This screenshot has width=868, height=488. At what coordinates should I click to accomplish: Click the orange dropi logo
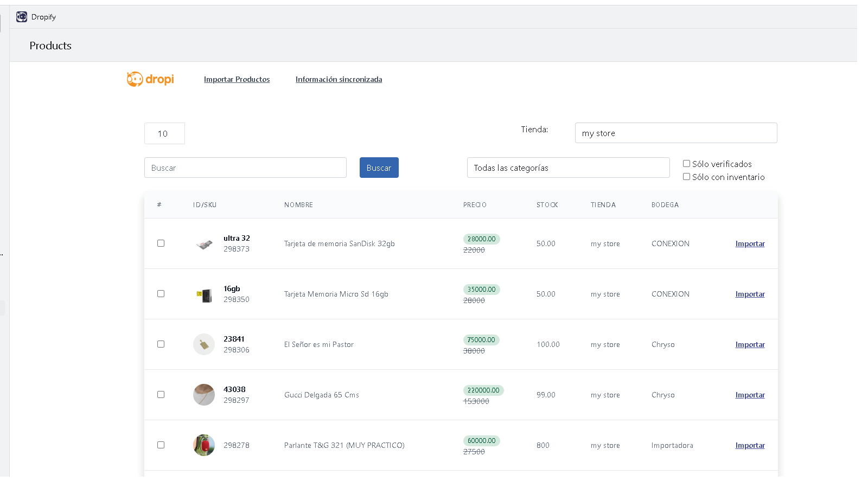[x=150, y=79]
